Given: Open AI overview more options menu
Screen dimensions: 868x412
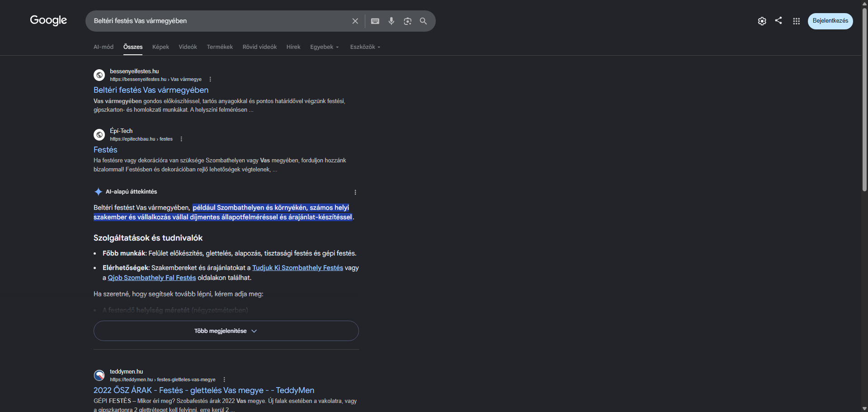Looking at the screenshot, I should pyautogui.click(x=355, y=192).
